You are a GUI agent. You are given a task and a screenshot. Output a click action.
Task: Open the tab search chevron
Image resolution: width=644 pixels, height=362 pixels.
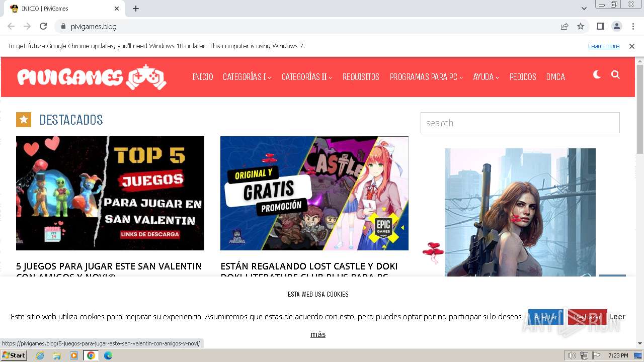[584, 9]
